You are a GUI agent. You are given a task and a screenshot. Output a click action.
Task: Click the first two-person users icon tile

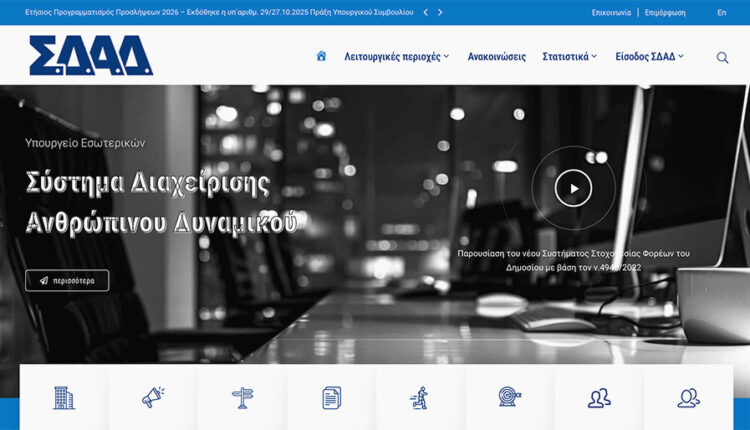coord(599,397)
